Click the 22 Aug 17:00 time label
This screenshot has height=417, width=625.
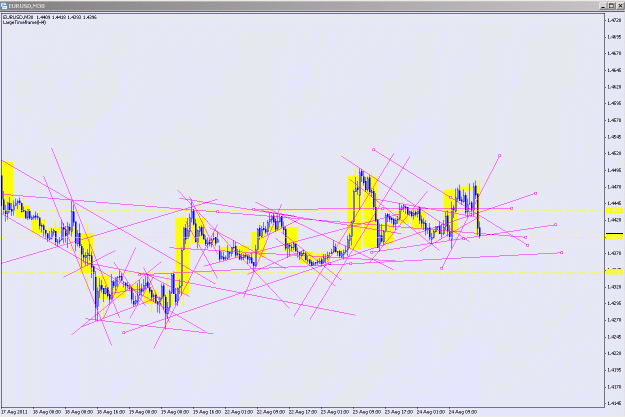pos(303,412)
